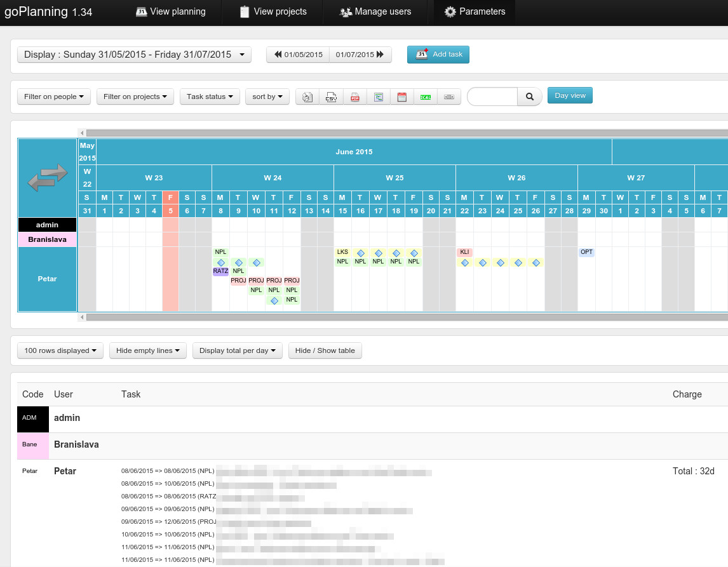Click the W 24 week header
The width and height of the screenshot is (728, 567).
[x=273, y=178]
